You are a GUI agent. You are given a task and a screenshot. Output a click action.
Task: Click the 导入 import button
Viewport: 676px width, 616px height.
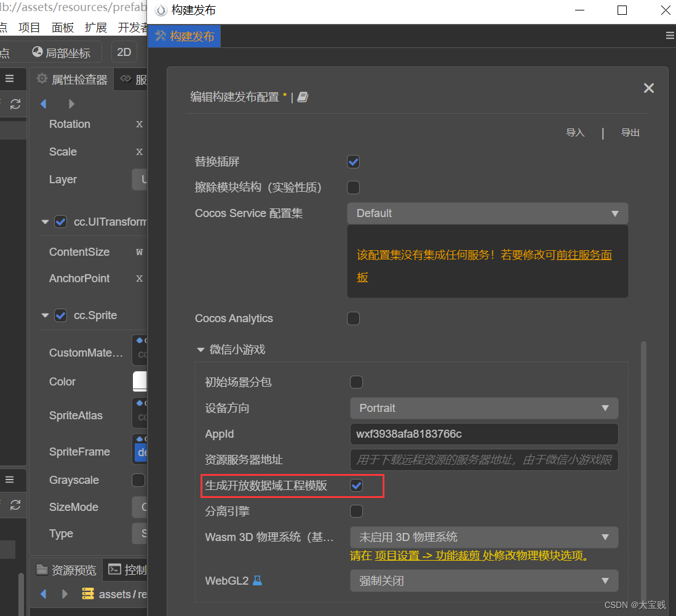(x=575, y=133)
